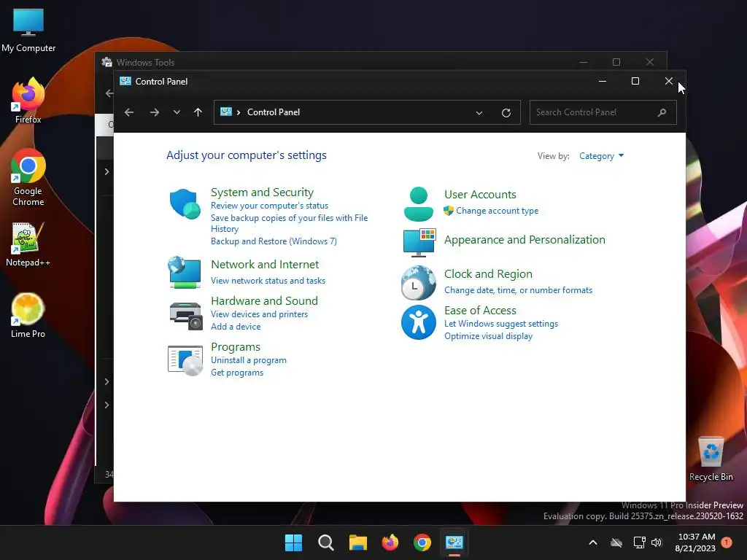Click the User Accounts heading

[480, 195]
